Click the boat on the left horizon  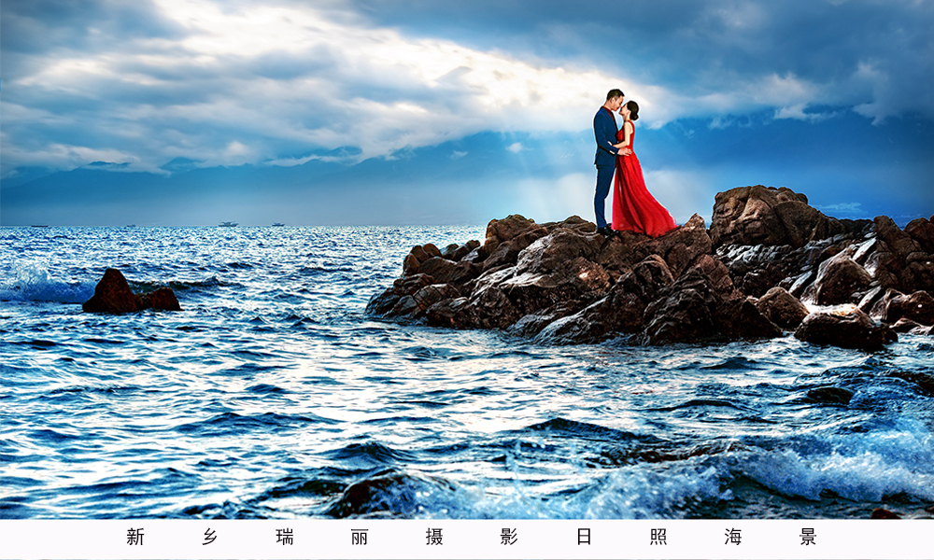coord(37,226)
